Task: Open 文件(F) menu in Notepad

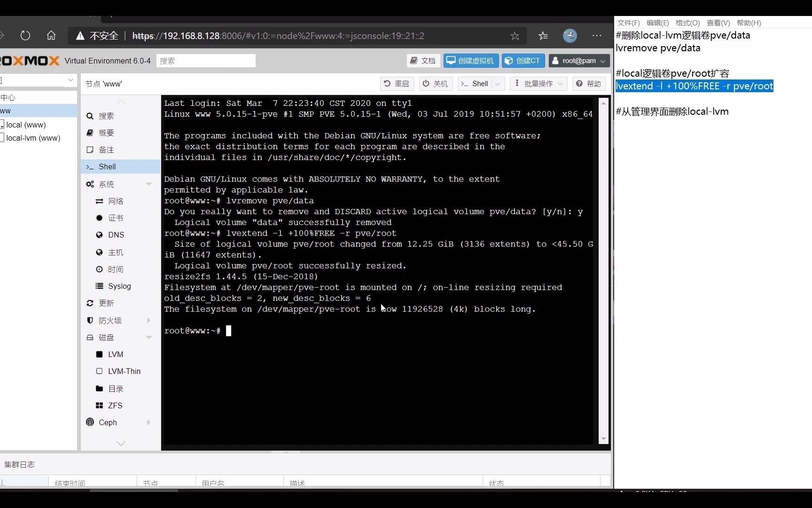Action: coord(628,23)
